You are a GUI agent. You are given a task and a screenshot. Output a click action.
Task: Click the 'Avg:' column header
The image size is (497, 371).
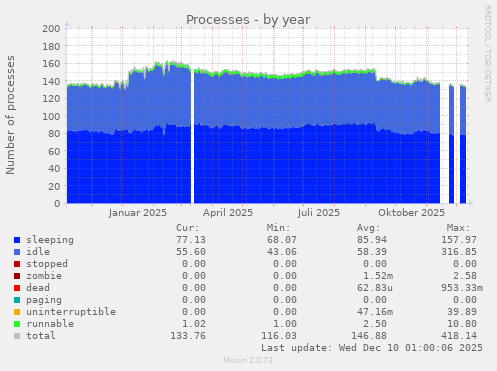(x=369, y=228)
